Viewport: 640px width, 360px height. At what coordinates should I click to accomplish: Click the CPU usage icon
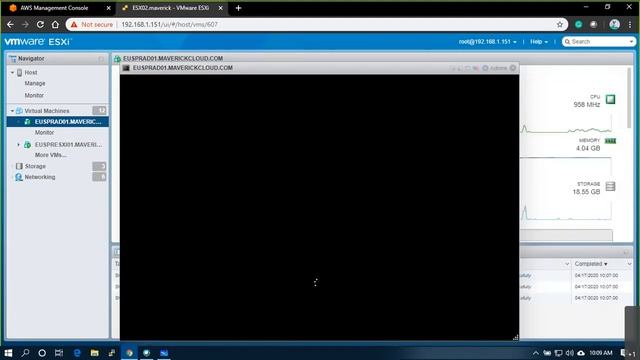tap(610, 99)
